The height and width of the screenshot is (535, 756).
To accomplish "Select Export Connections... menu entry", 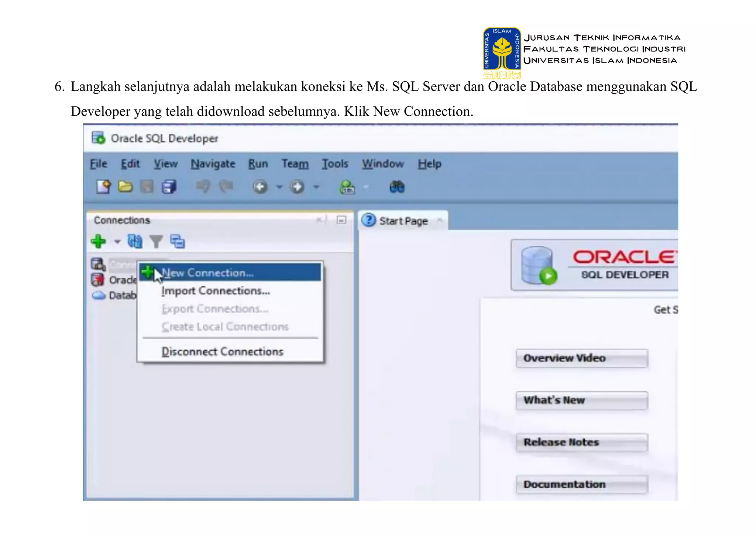I will click(230, 309).
